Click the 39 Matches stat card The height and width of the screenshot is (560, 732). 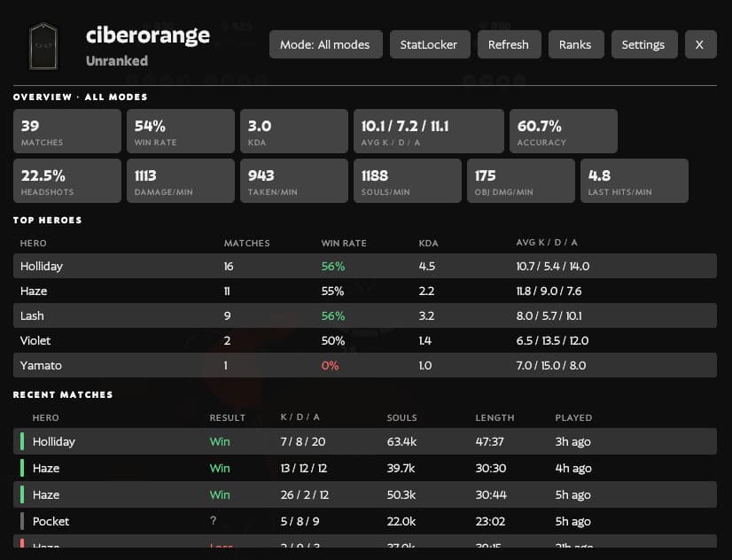(x=67, y=131)
